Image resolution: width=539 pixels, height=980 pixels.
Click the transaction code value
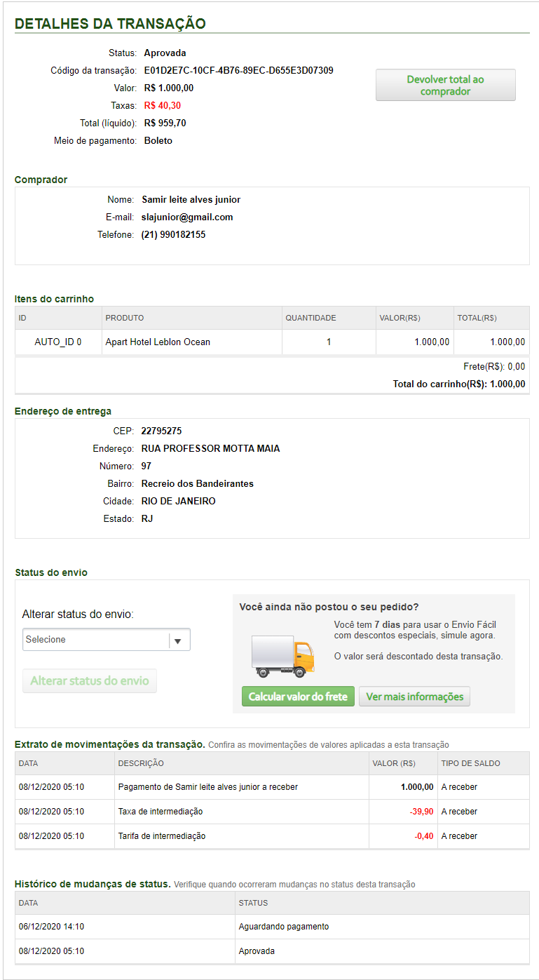tap(238, 71)
